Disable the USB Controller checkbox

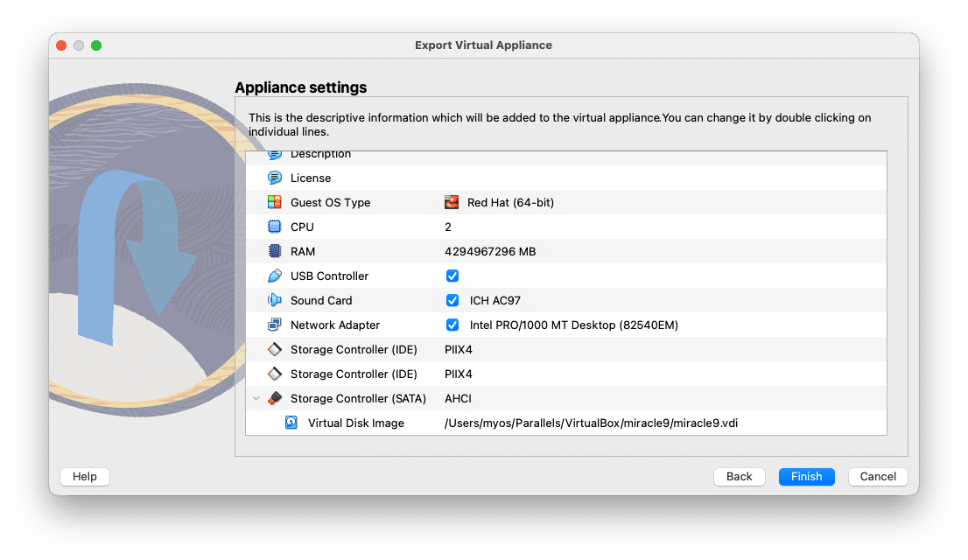click(x=452, y=276)
